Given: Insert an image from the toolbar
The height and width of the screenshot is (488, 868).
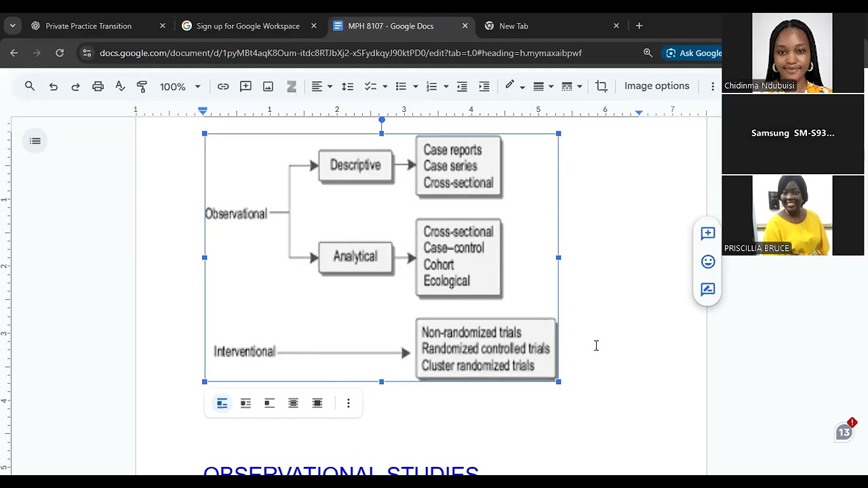Looking at the screenshot, I should pos(268,86).
